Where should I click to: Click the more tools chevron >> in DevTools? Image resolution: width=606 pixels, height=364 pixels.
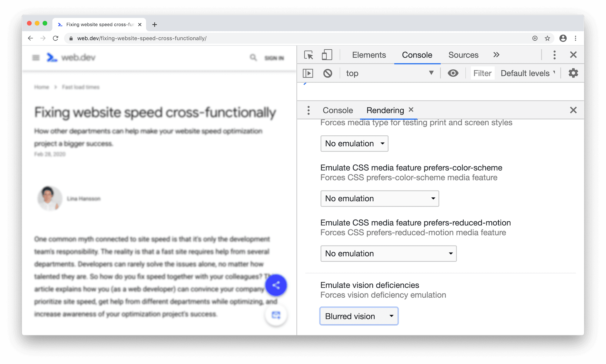pos(497,55)
